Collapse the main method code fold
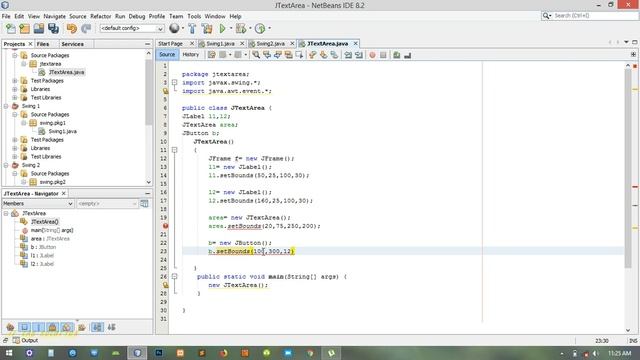 174,277
